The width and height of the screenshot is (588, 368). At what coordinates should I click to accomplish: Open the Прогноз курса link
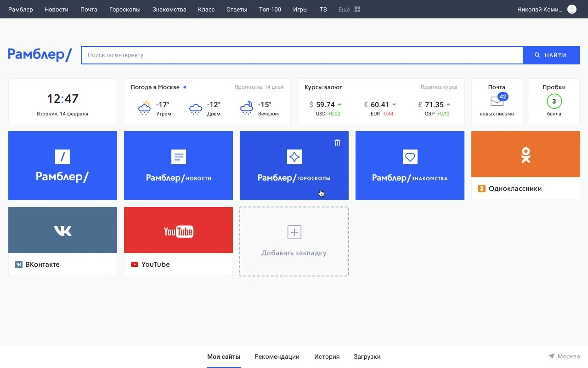[x=439, y=87]
